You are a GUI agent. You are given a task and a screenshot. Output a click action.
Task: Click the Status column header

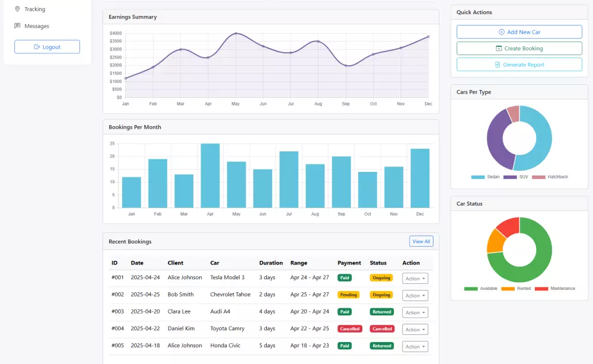click(x=378, y=263)
